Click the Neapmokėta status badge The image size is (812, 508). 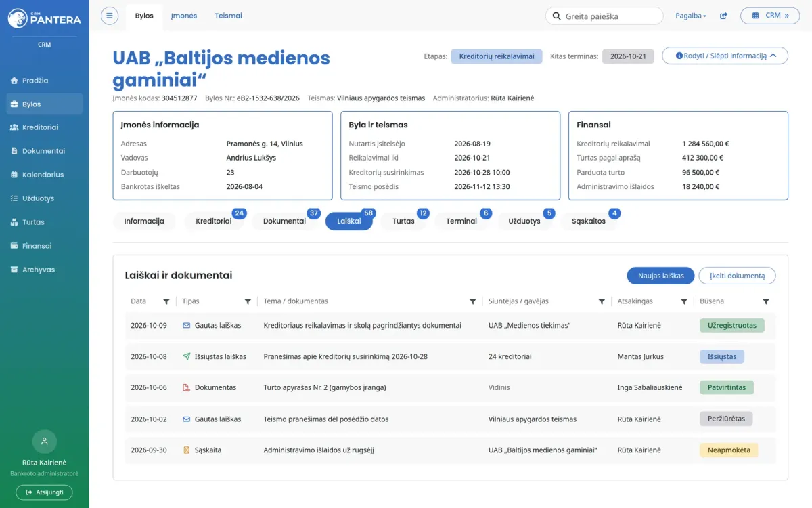pos(729,450)
